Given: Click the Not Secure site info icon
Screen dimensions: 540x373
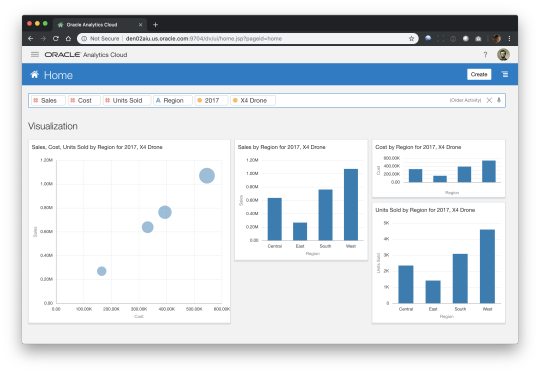Looking at the screenshot, I should tap(84, 39).
